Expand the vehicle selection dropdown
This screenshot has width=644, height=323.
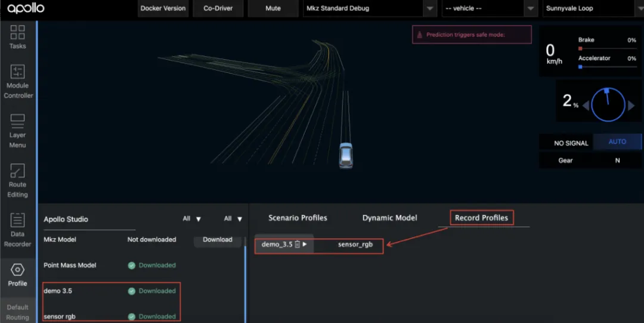(490, 8)
